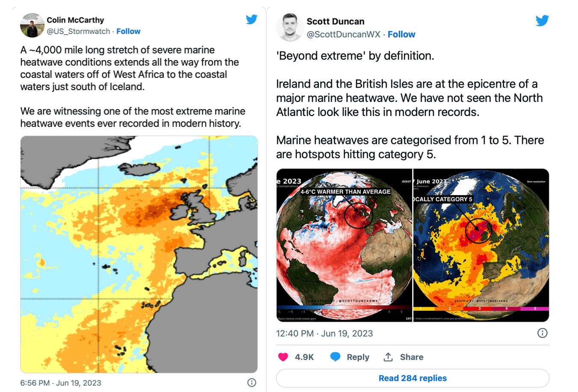Click the share upload arrow icon

(388, 357)
